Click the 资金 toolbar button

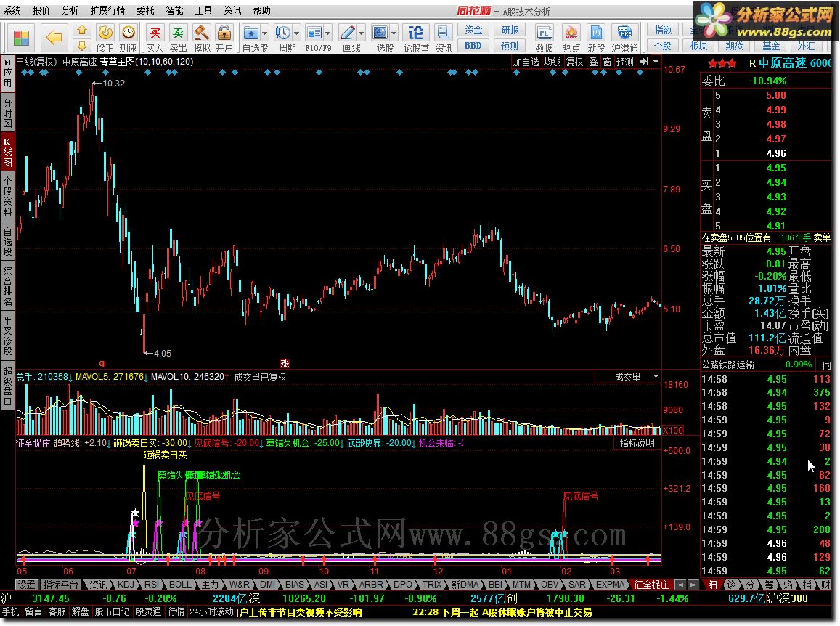pyautogui.click(x=473, y=30)
